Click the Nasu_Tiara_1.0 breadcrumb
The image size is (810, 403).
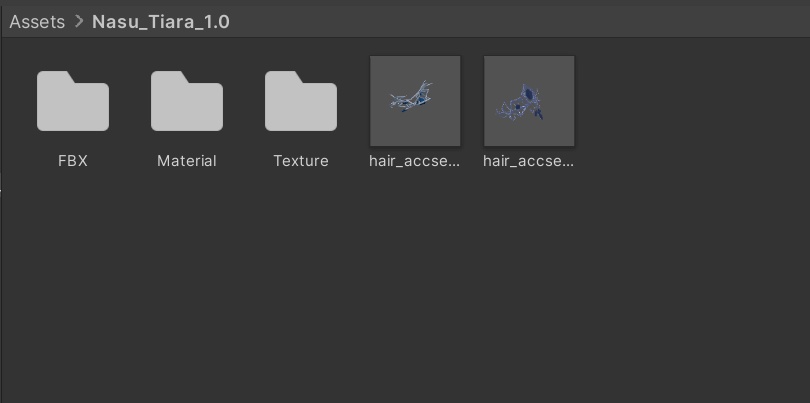[161, 21]
